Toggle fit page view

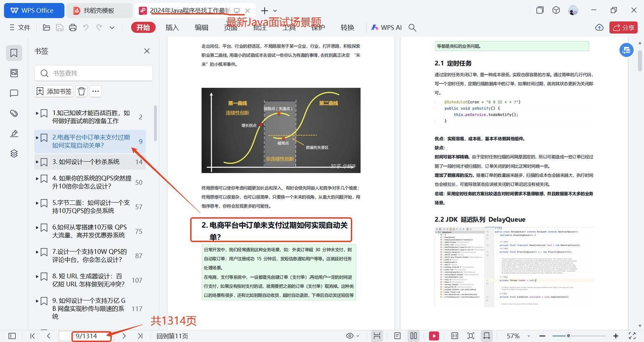point(470,336)
